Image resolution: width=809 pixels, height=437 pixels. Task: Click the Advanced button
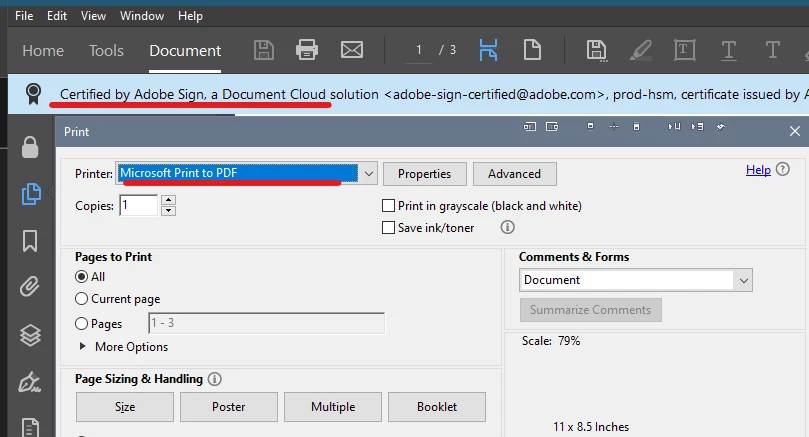click(514, 174)
